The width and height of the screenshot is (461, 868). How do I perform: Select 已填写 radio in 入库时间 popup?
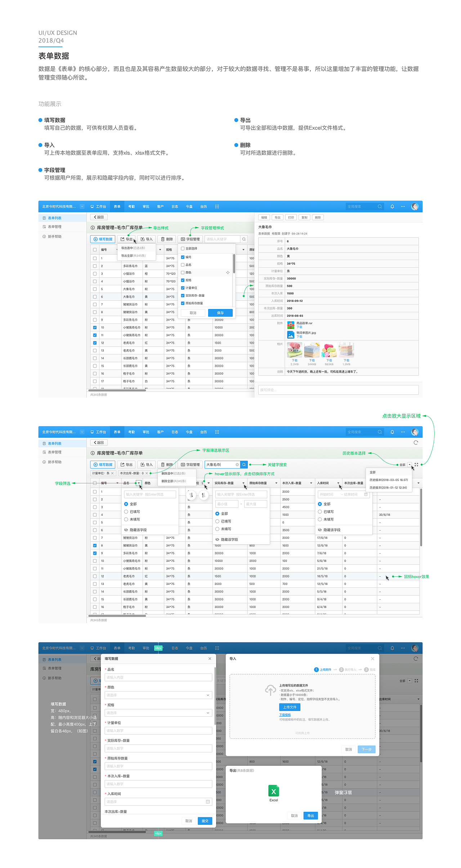[320, 512]
